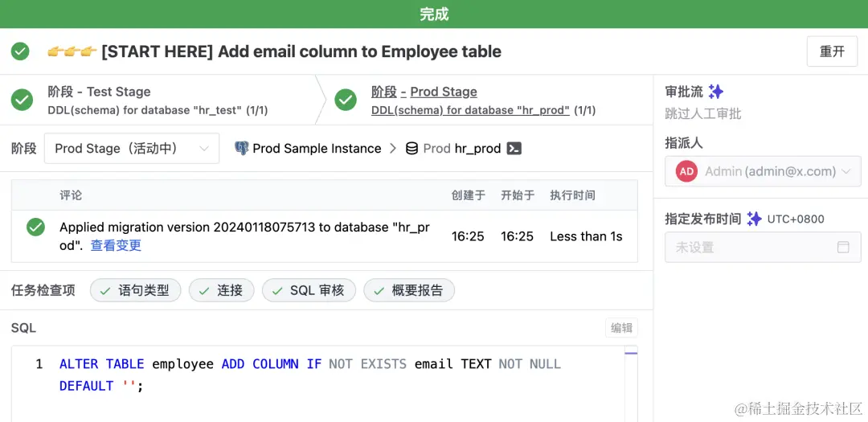
Task: Click the 执行时间 column header
Action: point(572,195)
